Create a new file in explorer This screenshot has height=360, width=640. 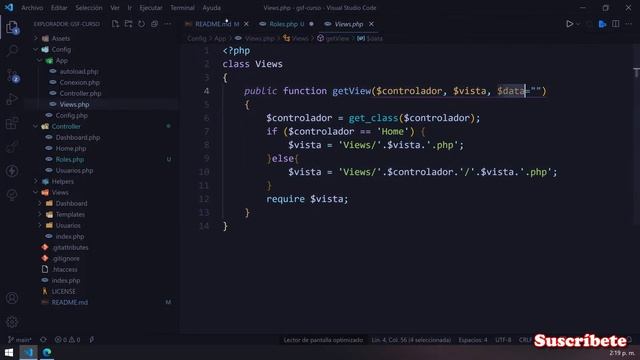[116, 24]
